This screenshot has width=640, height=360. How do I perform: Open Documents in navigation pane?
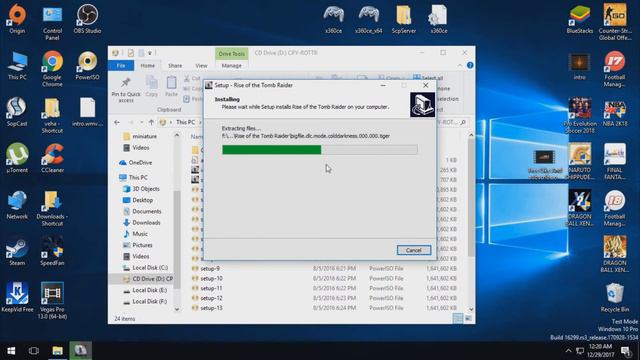142,211
